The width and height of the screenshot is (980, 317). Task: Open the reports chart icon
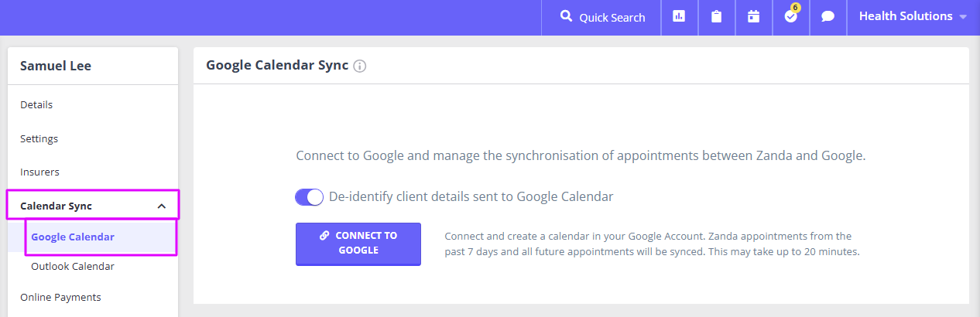[x=679, y=16]
